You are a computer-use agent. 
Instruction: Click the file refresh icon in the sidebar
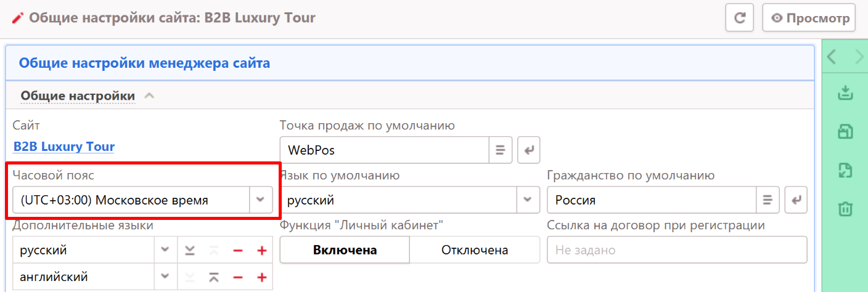[x=845, y=171]
